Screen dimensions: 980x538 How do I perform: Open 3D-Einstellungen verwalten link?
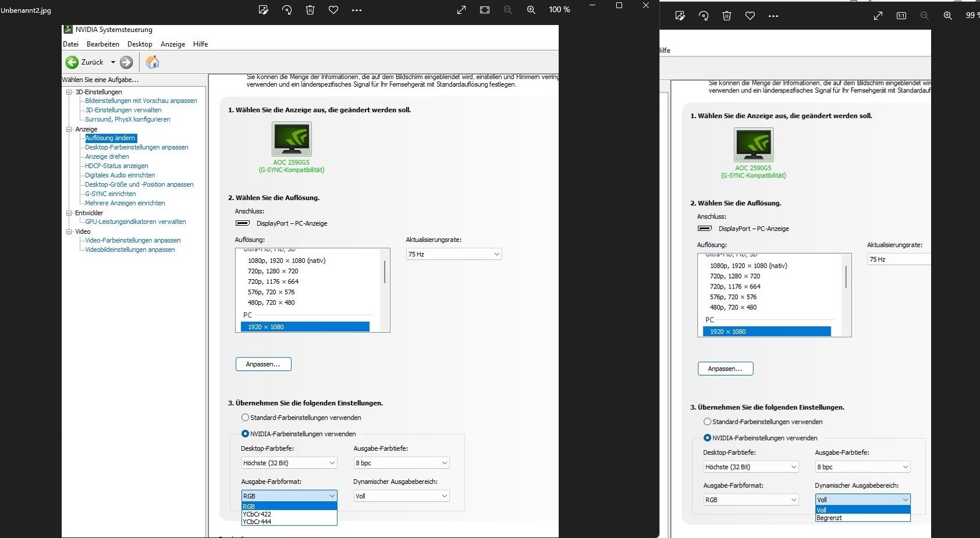[123, 110]
